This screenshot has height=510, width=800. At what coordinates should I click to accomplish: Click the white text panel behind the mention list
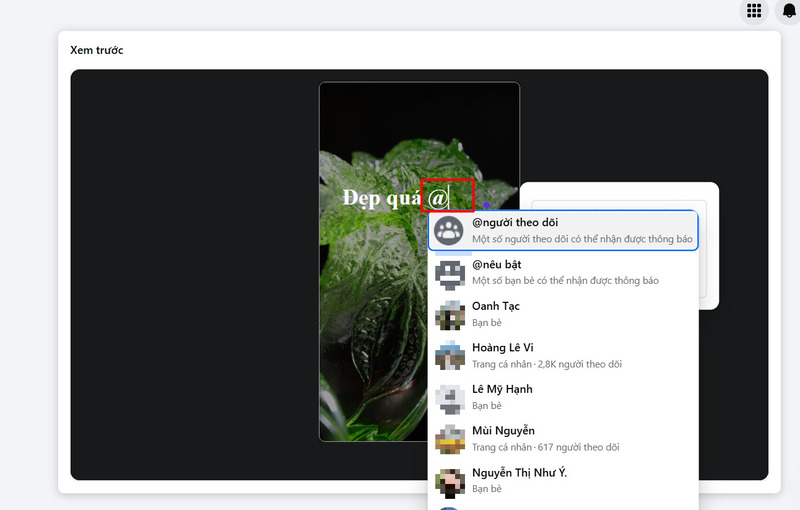[708, 250]
